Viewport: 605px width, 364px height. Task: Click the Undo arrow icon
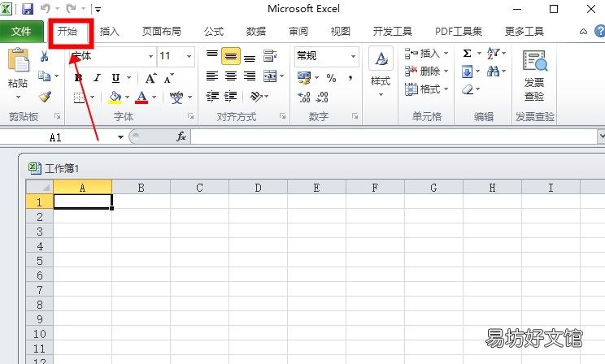point(46,8)
